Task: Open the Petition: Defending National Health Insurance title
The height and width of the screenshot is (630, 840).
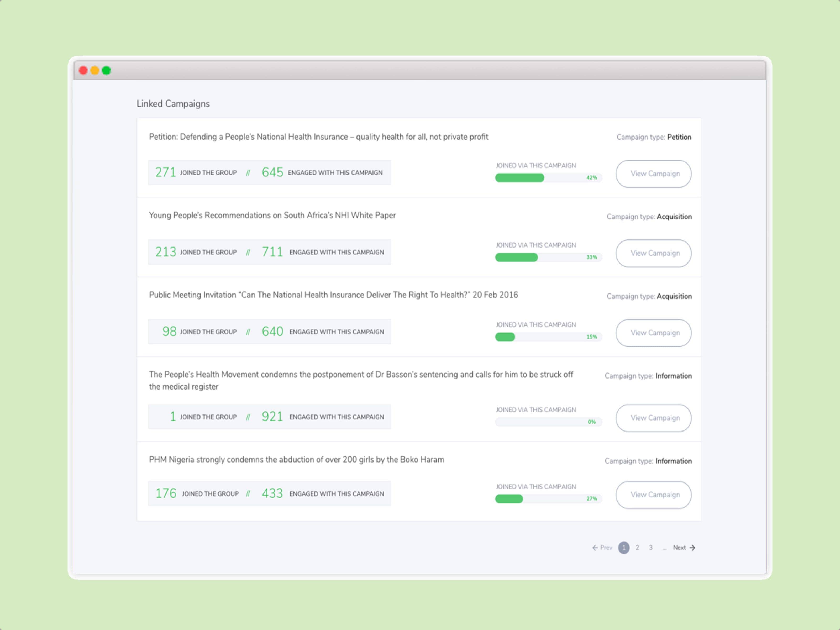Action: click(318, 137)
